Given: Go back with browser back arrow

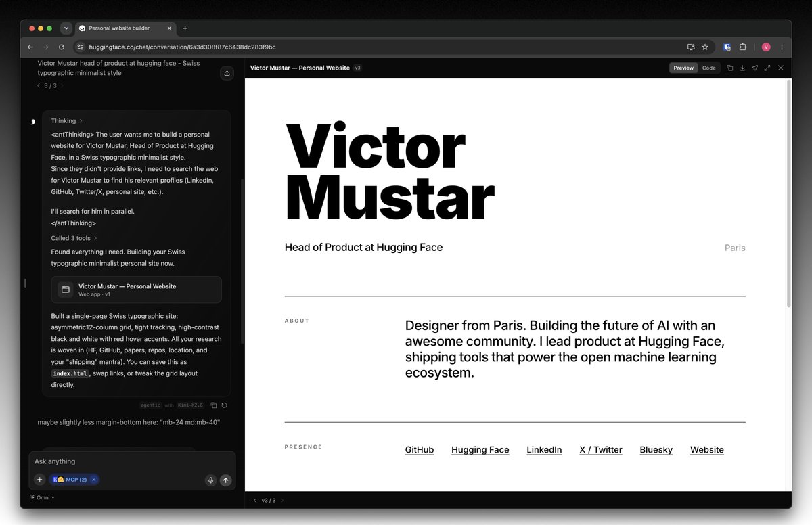Looking at the screenshot, I should point(30,47).
